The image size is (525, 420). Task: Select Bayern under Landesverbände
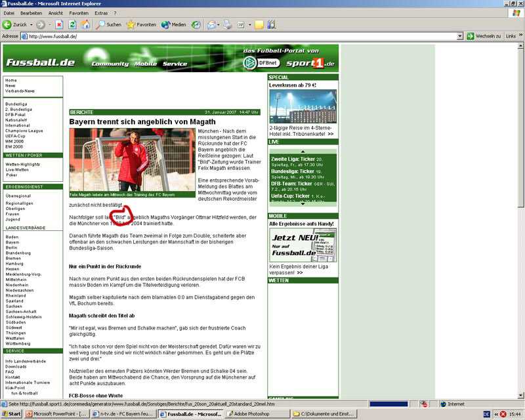click(12, 242)
